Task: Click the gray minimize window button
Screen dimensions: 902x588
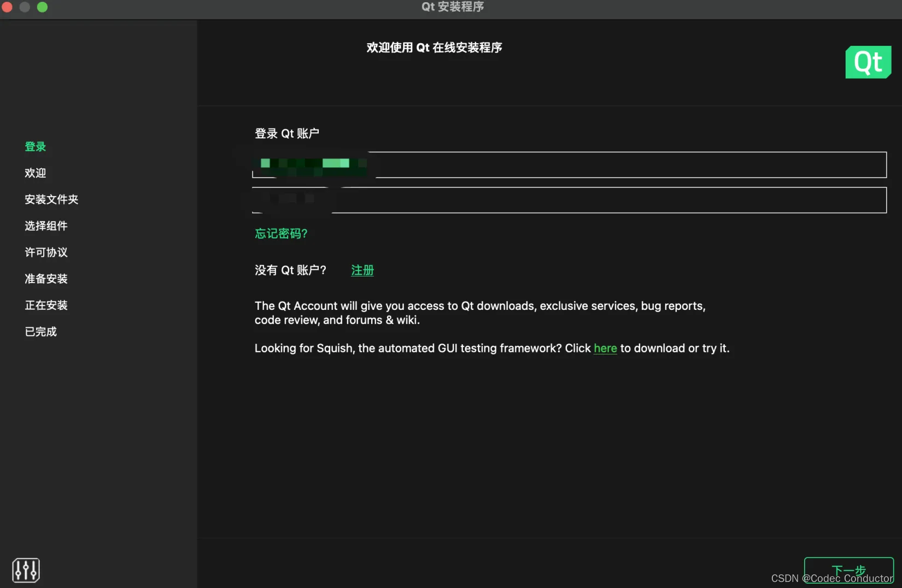Action: tap(25, 7)
